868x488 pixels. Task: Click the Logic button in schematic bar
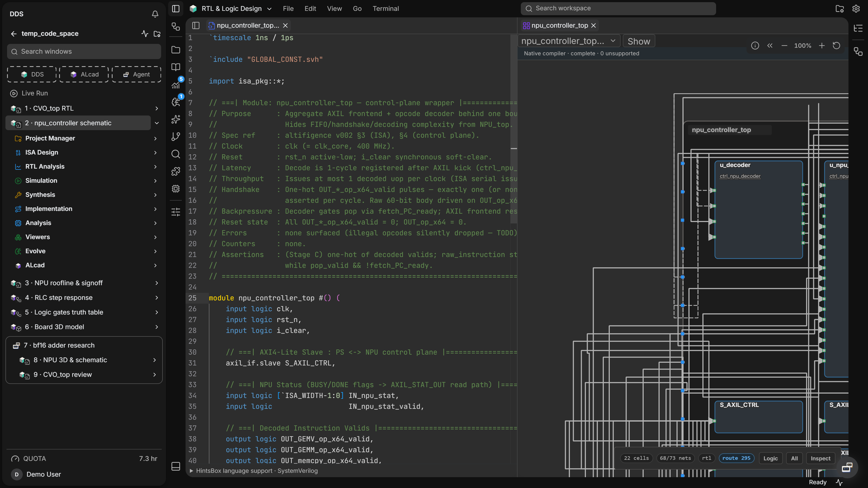coord(770,458)
